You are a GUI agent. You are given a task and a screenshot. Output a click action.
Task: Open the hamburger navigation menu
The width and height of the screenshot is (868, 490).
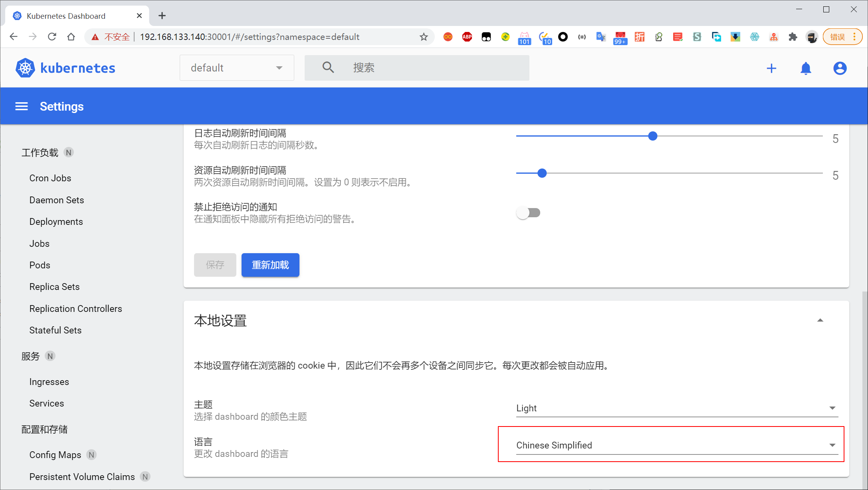coord(22,106)
